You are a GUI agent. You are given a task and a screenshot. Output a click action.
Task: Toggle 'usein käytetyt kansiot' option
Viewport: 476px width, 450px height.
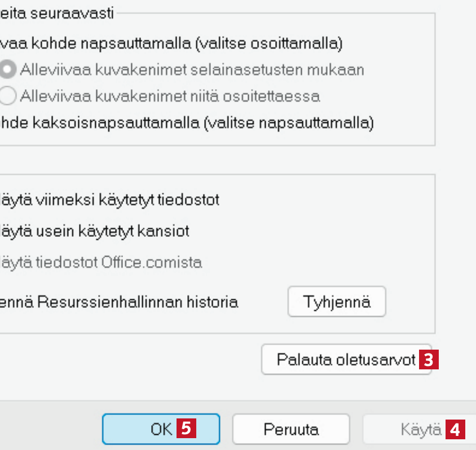pyautogui.click(x=95, y=231)
